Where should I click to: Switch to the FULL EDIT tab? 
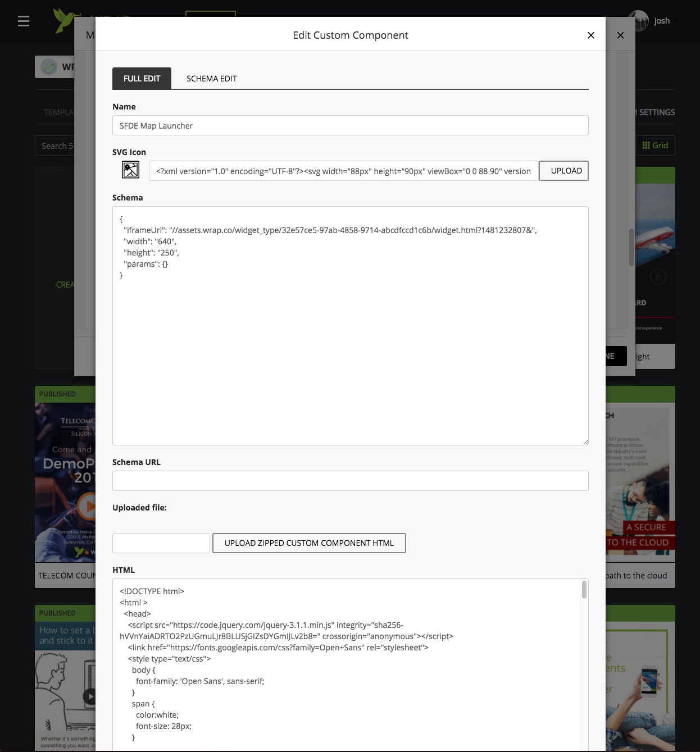click(142, 79)
